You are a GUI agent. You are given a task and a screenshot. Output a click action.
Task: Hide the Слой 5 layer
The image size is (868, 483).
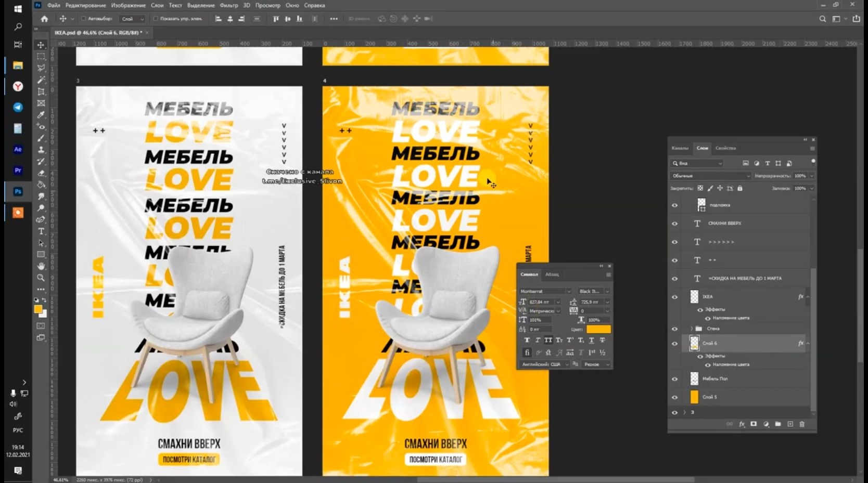[675, 397]
